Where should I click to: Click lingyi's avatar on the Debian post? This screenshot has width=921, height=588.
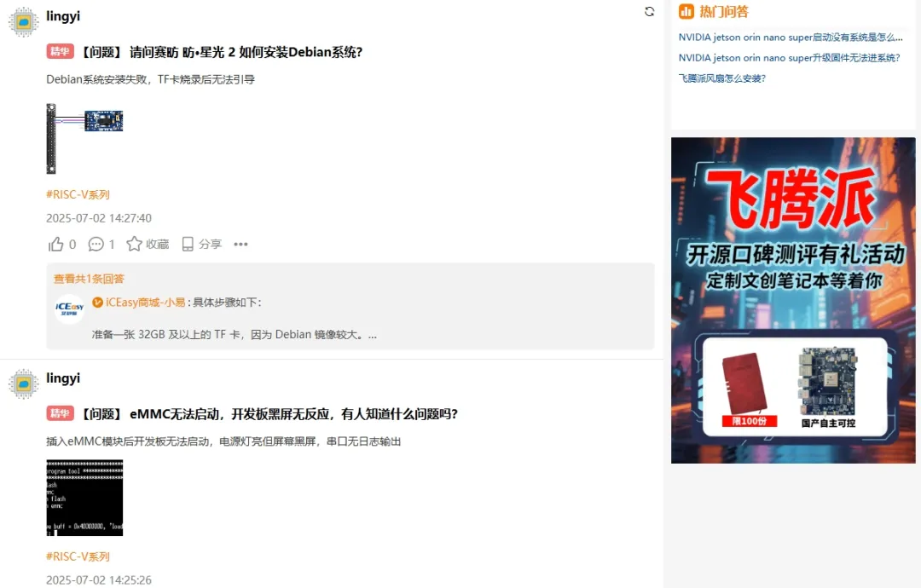(24, 21)
